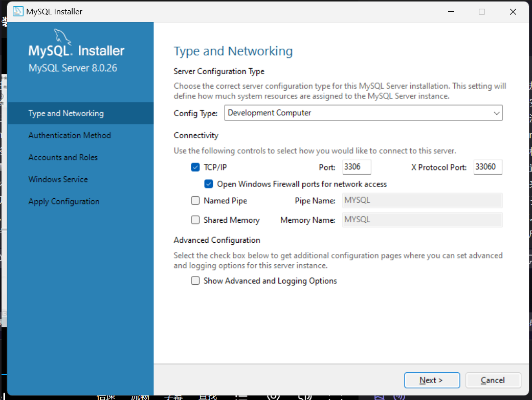
Task: Click the X Protocol Port field
Action: pos(488,167)
